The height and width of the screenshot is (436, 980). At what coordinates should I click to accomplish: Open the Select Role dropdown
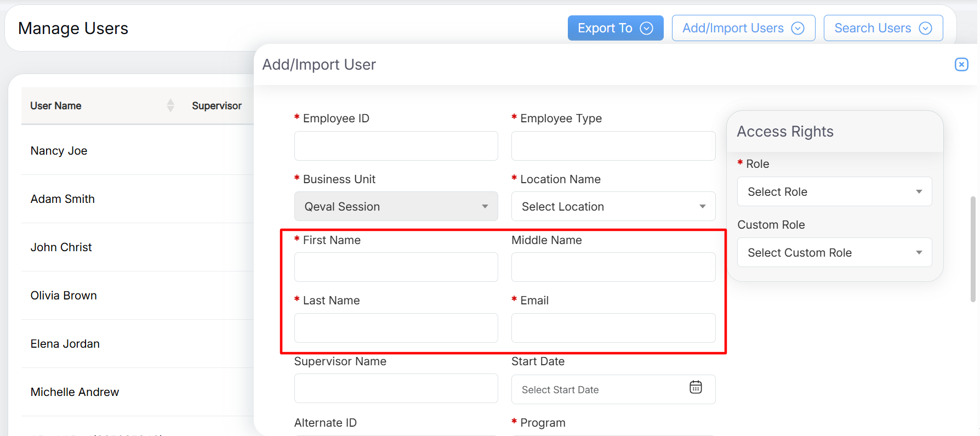[834, 192]
